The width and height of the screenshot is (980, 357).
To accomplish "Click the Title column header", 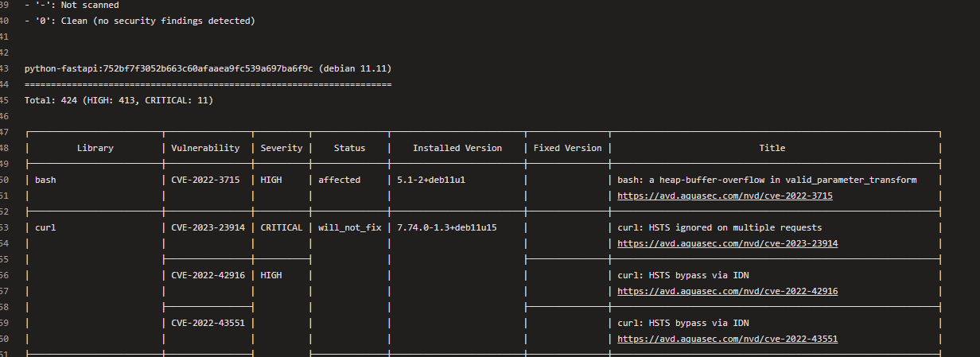I will 772,148.
